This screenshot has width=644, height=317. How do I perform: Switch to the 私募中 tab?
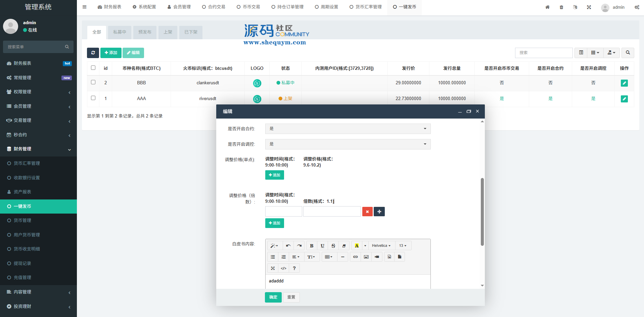[x=120, y=32]
